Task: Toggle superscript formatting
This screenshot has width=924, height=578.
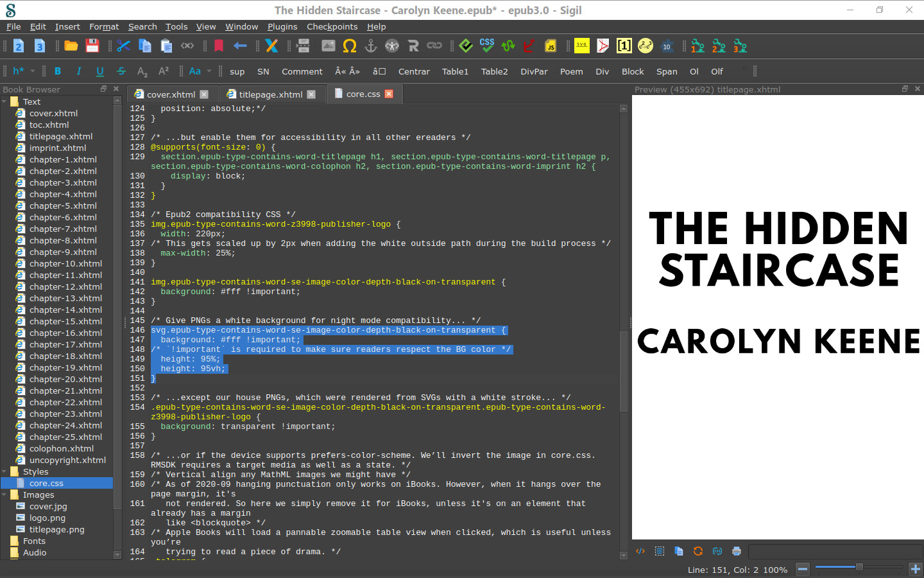Action: point(164,71)
